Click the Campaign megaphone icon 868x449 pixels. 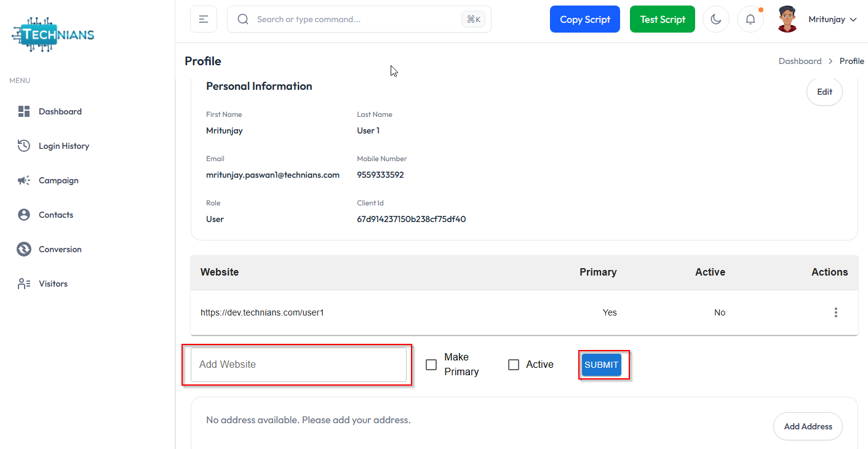click(x=24, y=180)
